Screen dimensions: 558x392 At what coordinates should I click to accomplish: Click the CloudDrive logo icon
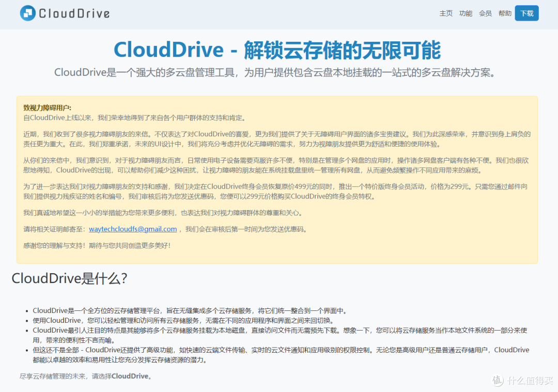(28, 13)
